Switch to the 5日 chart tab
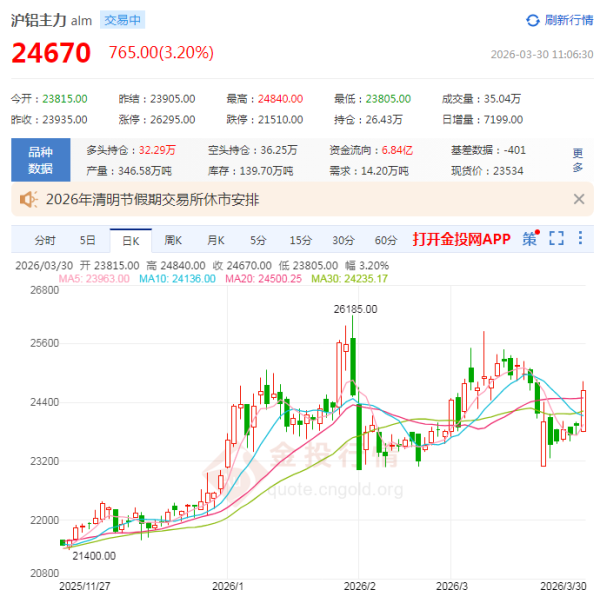 click(x=87, y=240)
